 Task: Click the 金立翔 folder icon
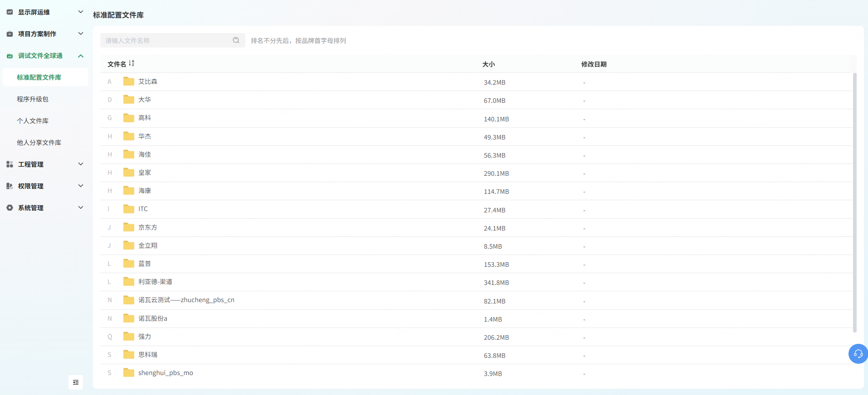coord(129,246)
